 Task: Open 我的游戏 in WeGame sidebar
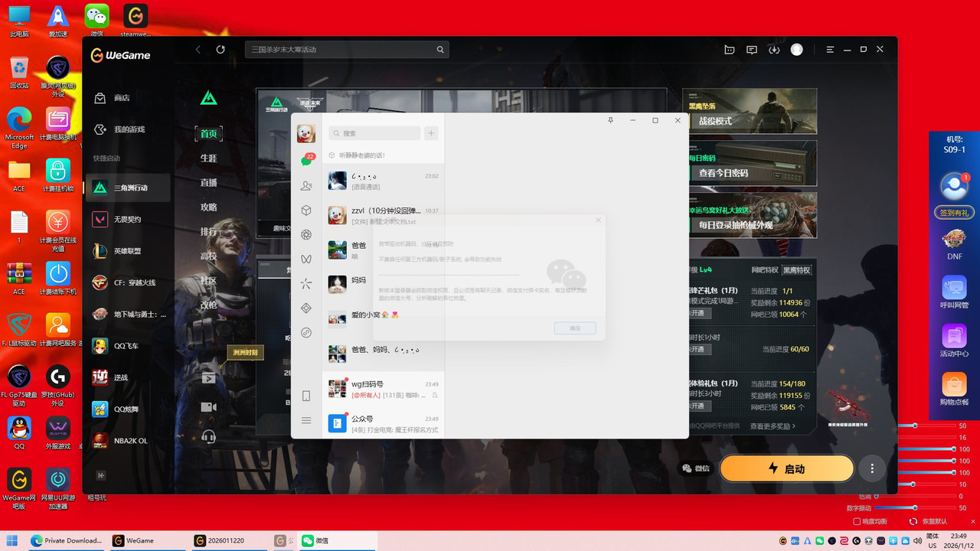click(121, 129)
